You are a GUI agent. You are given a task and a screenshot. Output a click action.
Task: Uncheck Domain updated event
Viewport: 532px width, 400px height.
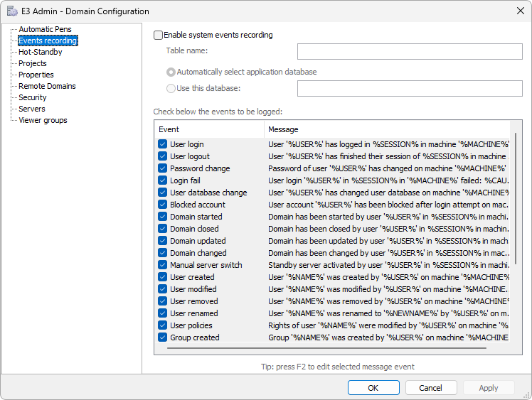pos(163,241)
